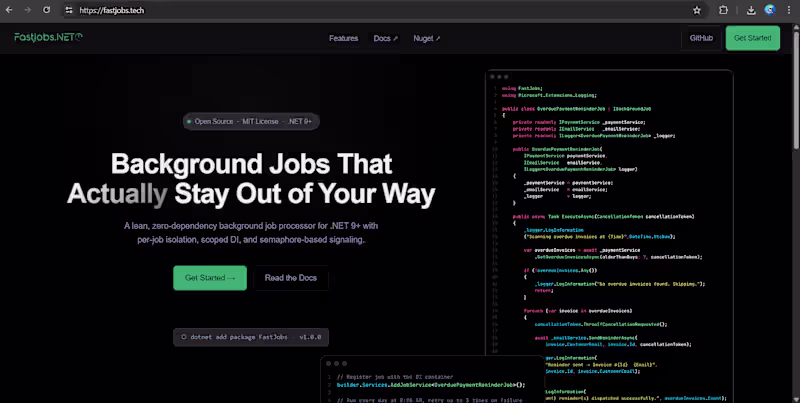The height and width of the screenshot is (403, 800).
Task: Click the FastJobs.NET logo
Action: pyautogui.click(x=48, y=37)
